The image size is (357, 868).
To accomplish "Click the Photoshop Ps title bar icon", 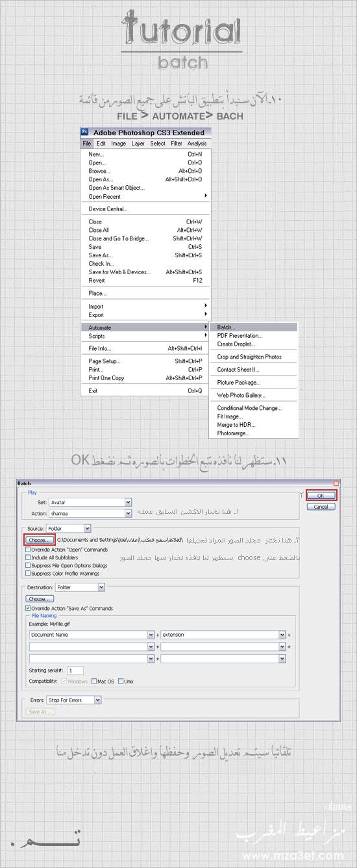I will (85, 133).
